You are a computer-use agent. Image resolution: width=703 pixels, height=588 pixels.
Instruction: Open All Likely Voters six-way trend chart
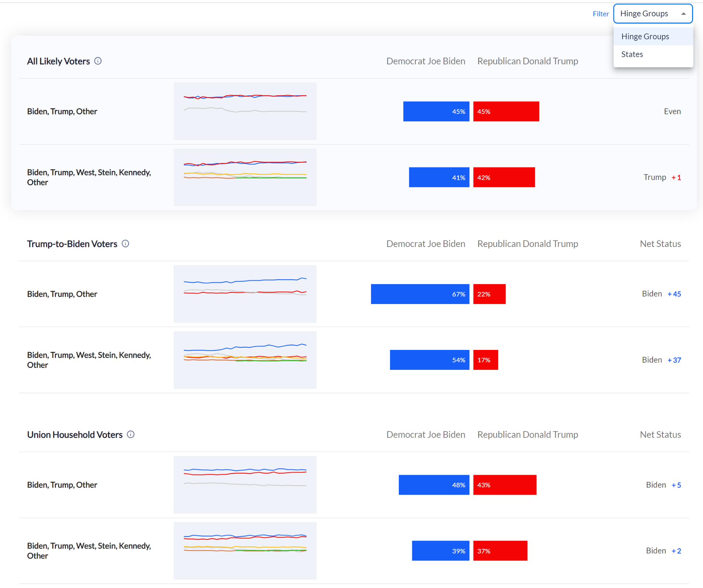245,177
